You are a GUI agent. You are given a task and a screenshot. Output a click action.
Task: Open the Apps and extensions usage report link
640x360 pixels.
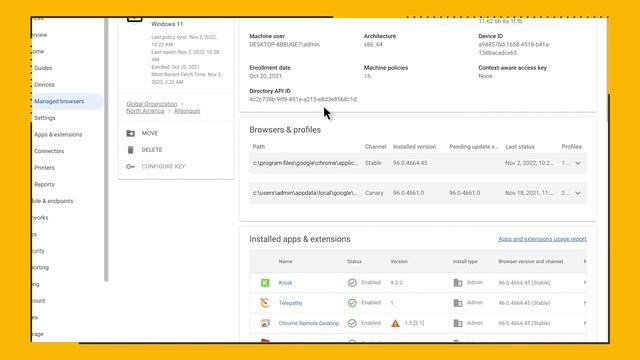(542, 239)
